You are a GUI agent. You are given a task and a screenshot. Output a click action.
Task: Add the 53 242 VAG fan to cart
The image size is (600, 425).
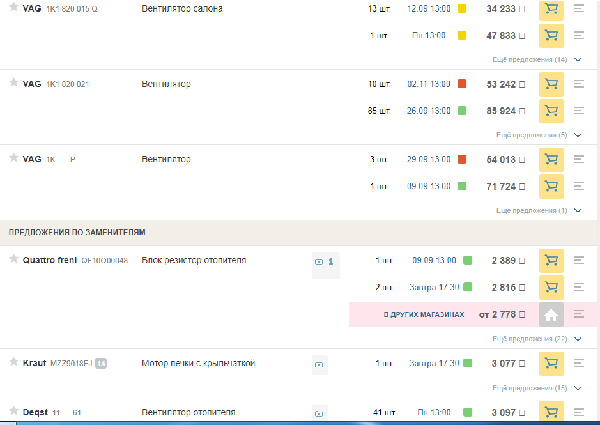pos(549,84)
